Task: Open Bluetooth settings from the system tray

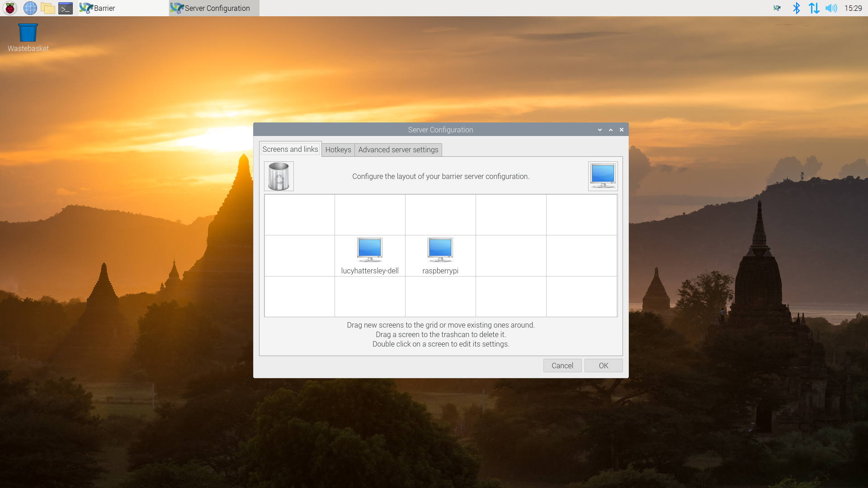Action: [797, 8]
